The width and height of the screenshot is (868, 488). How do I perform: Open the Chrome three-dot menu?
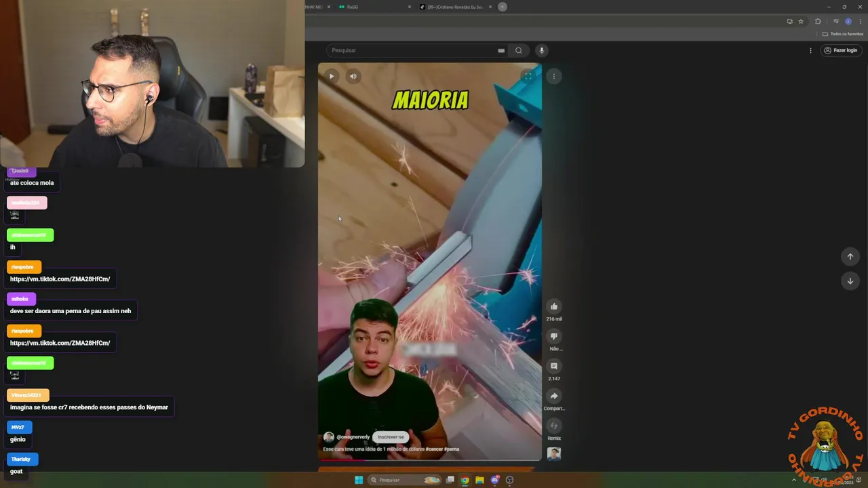coord(861,22)
